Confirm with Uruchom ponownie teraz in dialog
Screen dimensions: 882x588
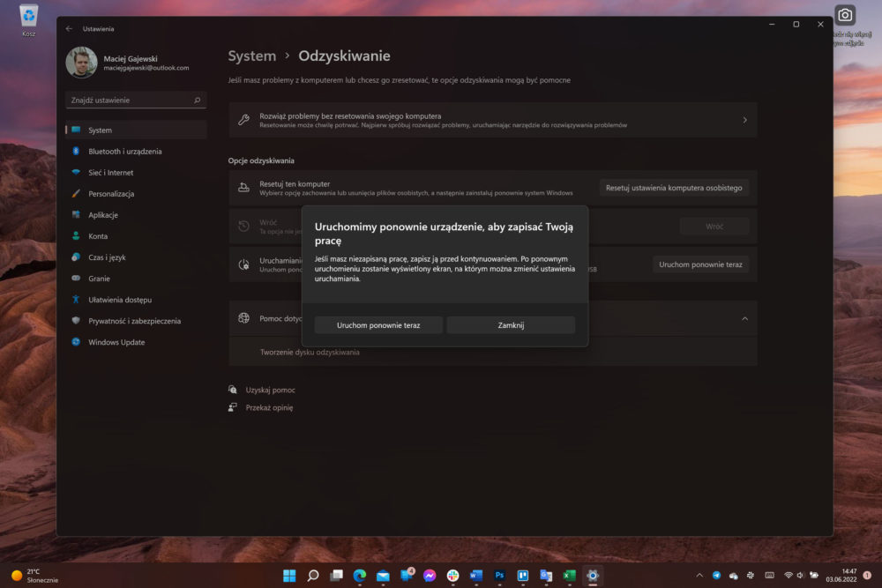pos(378,325)
